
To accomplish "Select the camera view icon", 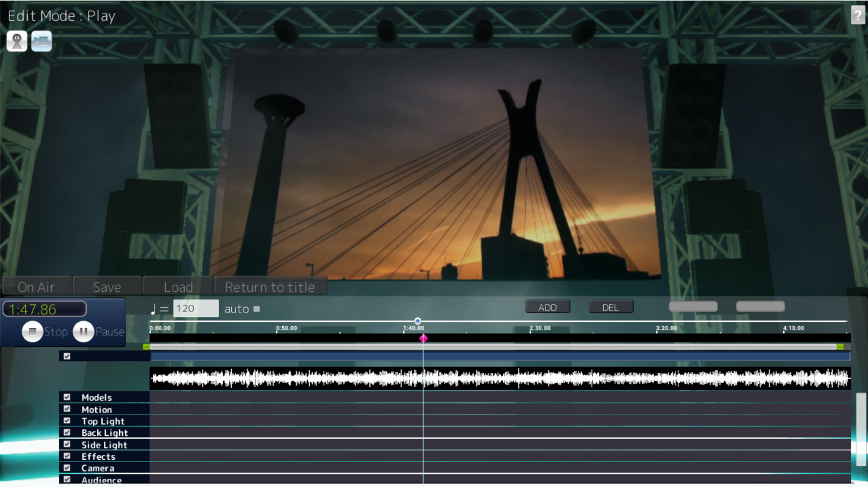I will pos(41,41).
